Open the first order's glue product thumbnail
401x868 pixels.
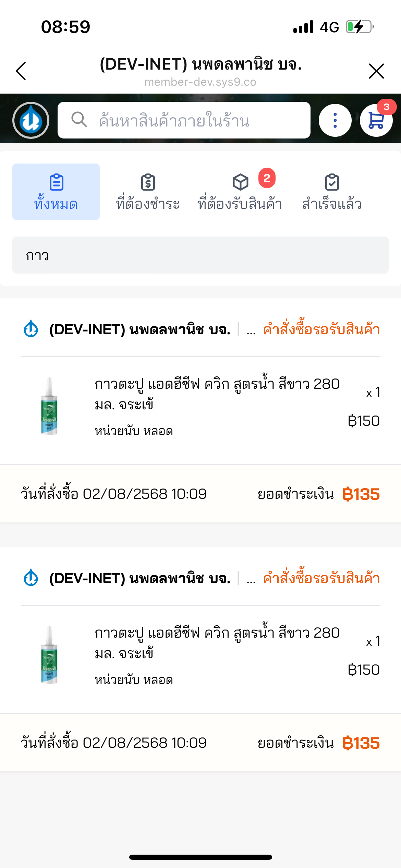click(49, 406)
